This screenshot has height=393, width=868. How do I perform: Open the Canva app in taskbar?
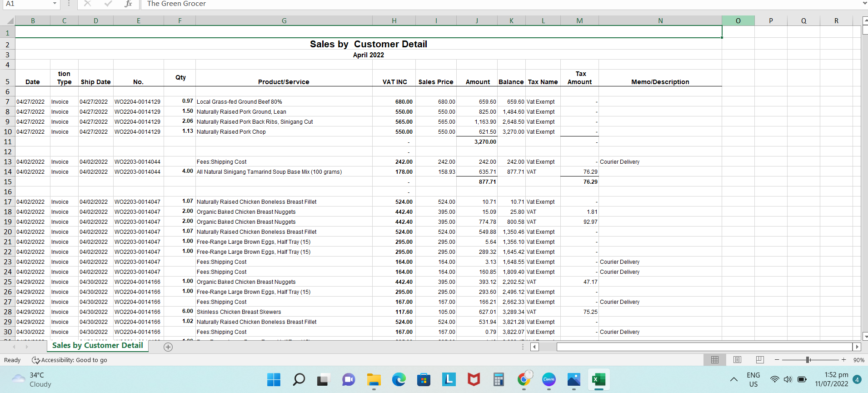[549, 379]
